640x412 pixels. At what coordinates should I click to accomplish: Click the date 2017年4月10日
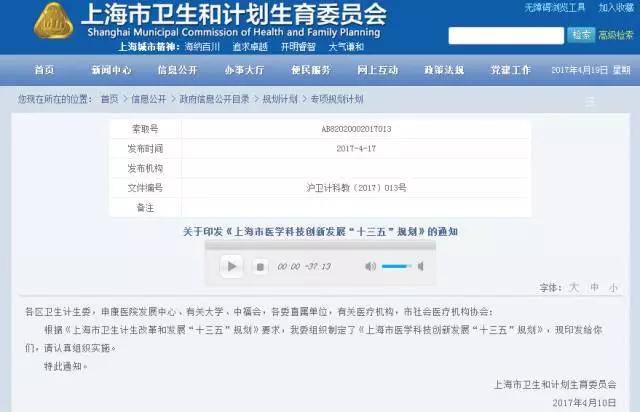pos(584,403)
